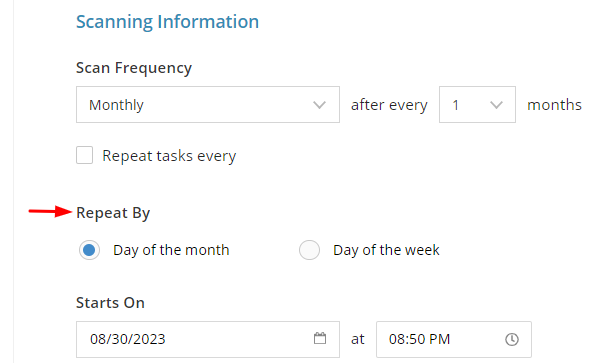Viewport: 602px width, 363px height.
Task: Expand the Monthly dropdown chevron arrow
Action: point(319,104)
